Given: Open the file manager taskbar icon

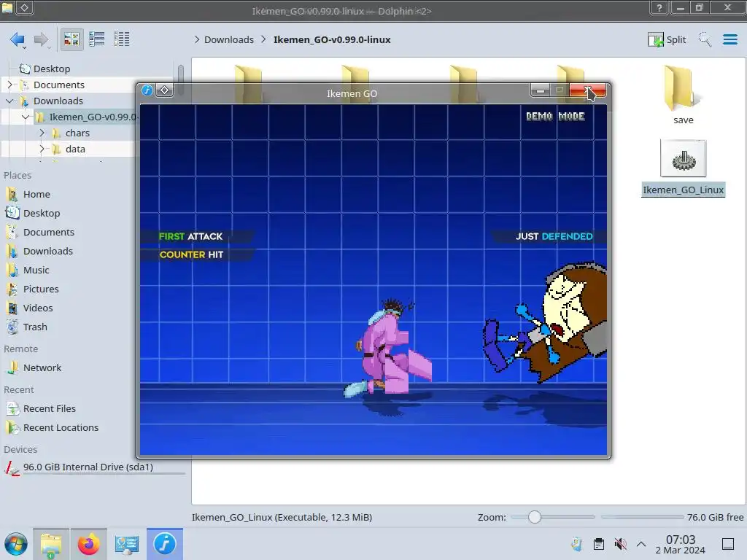Looking at the screenshot, I should tap(50, 544).
